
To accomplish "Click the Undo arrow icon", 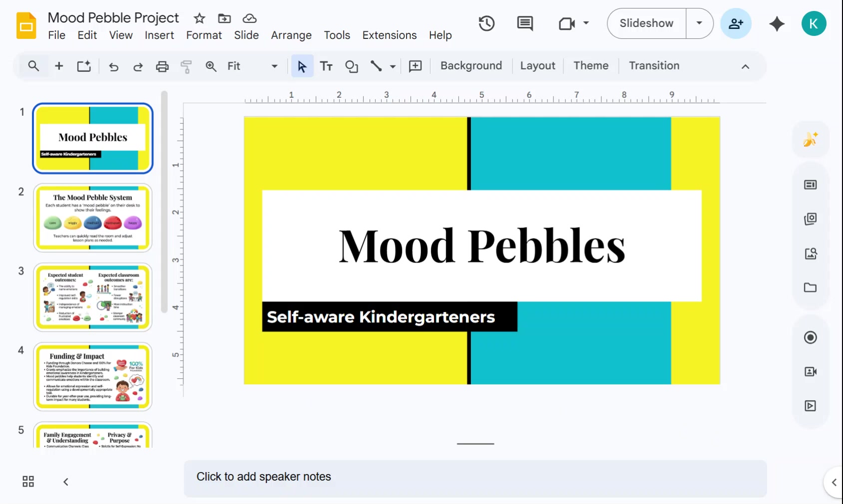I will coord(114,66).
